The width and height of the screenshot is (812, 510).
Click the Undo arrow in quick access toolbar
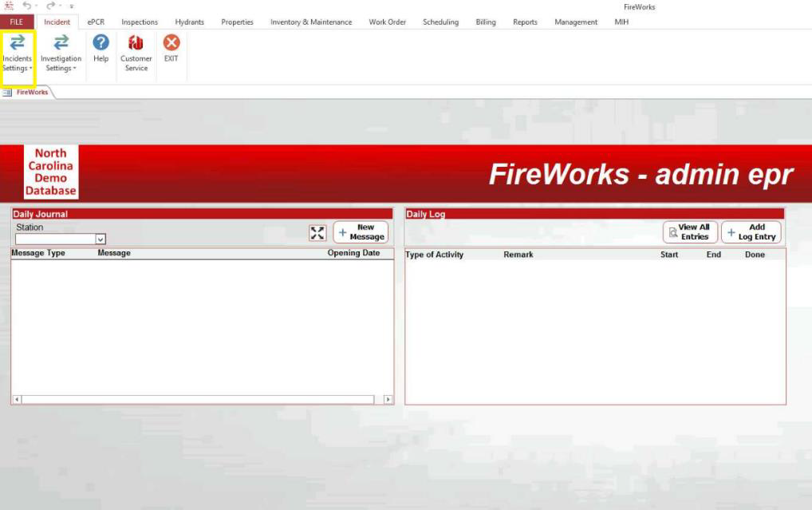pos(26,6)
